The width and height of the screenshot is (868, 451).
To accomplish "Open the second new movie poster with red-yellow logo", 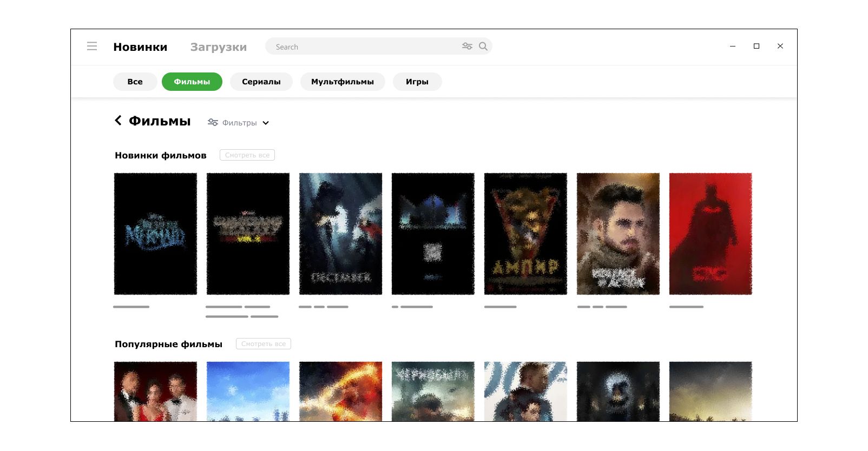I will (x=248, y=234).
